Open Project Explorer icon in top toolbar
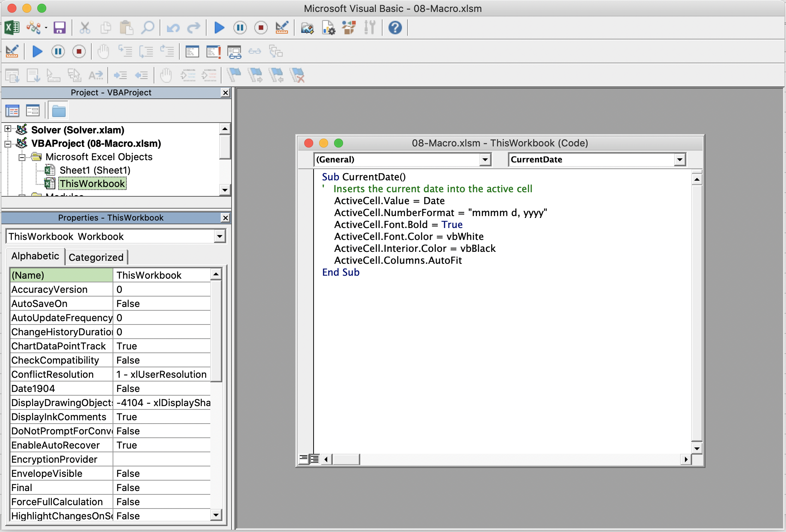The height and width of the screenshot is (532, 786). point(307,28)
